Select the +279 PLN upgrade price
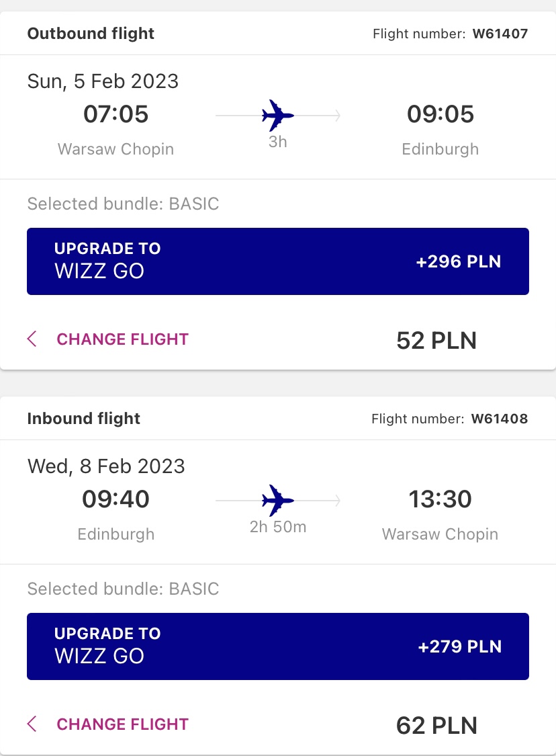This screenshot has width=556, height=756. tap(459, 646)
